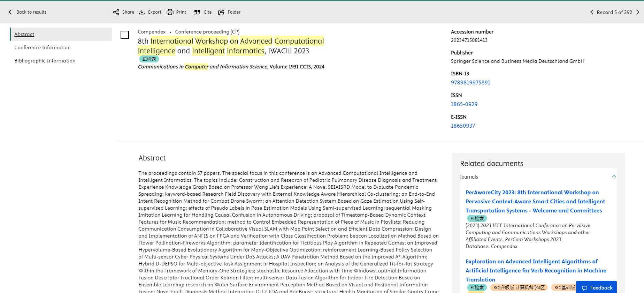
Task: Click the Feedback button
Action: coord(597,287)
